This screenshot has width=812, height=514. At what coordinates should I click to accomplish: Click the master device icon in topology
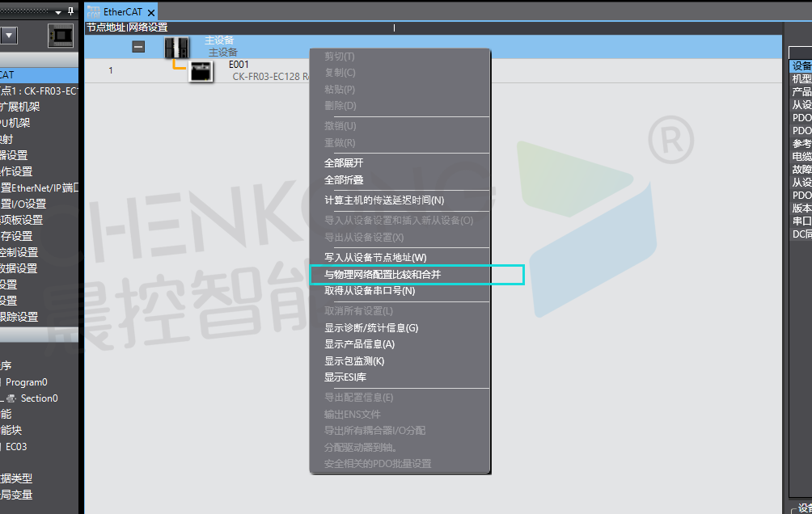point(176,48)
